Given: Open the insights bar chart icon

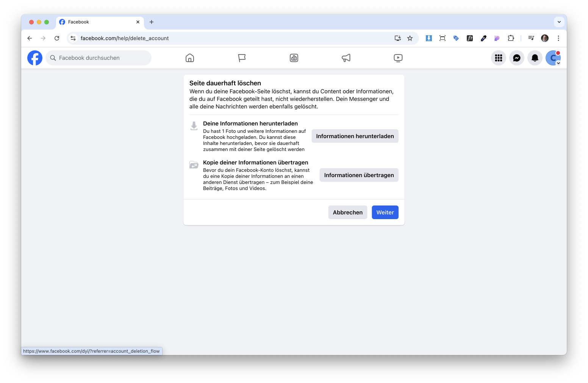Looking at the screenshot, I should [x=294, y=58].
